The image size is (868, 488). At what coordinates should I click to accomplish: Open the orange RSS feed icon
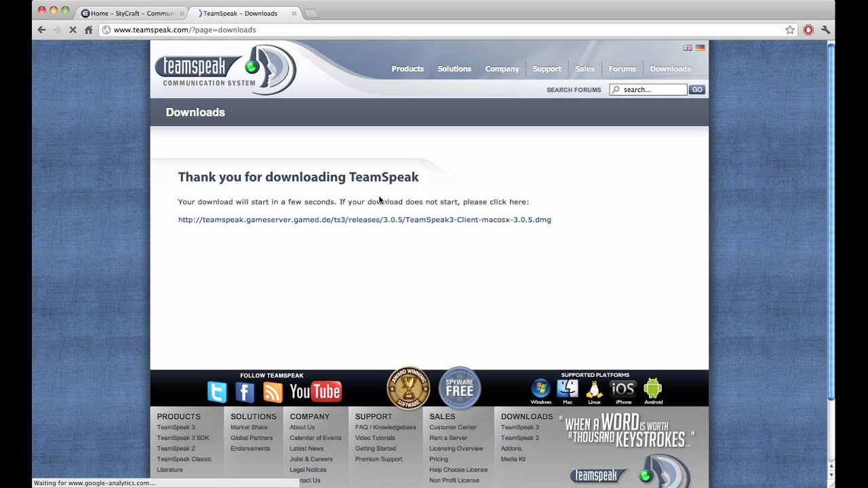273,392
